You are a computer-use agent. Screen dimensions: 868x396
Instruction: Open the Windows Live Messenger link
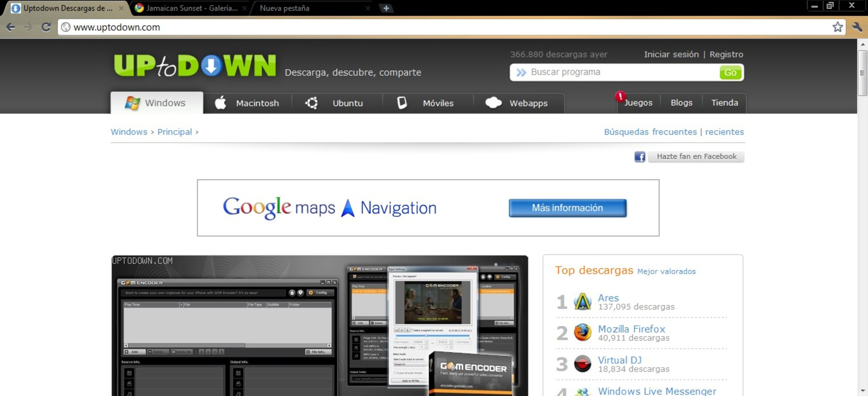tap(657, 391)
